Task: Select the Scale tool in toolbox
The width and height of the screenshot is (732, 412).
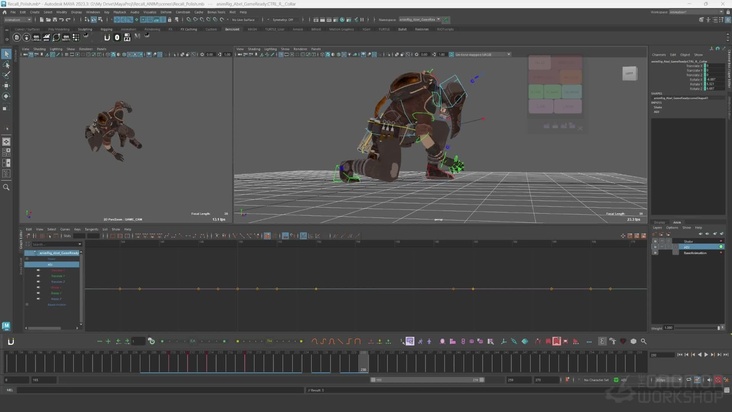Action: point(6,108)
